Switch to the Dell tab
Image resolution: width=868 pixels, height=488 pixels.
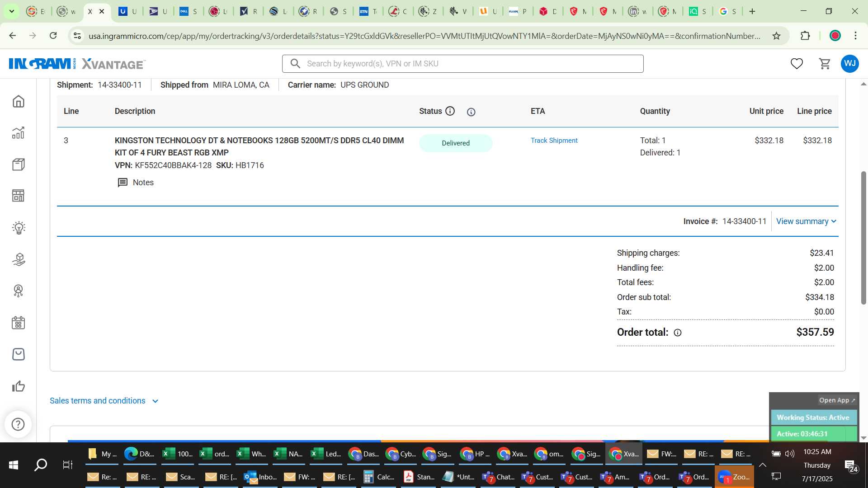point(188,11)
